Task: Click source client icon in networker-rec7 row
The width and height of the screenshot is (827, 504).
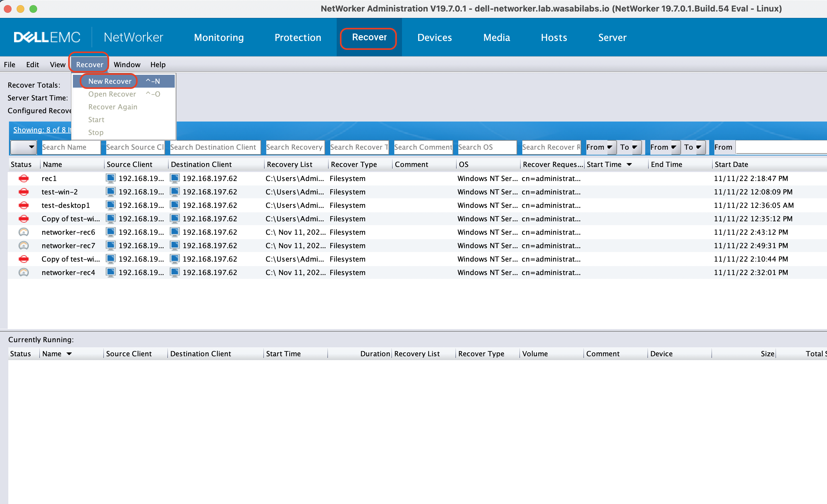Action: click(x=111, y=246)
